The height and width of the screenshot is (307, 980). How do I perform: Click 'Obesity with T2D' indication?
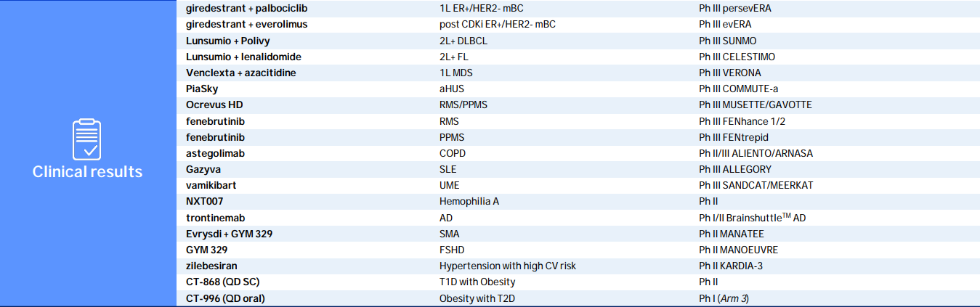click(477, 298)
